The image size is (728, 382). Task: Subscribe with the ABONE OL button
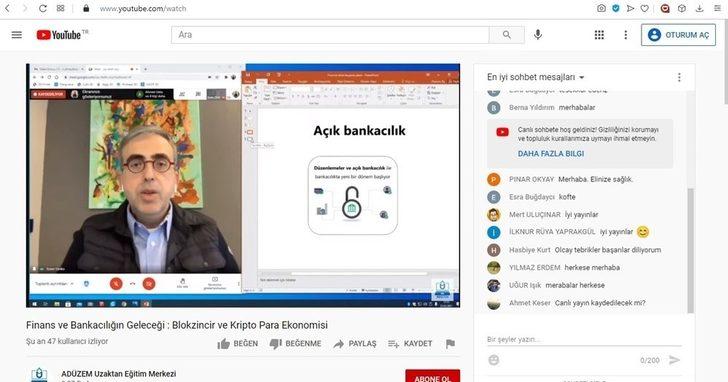433,376
